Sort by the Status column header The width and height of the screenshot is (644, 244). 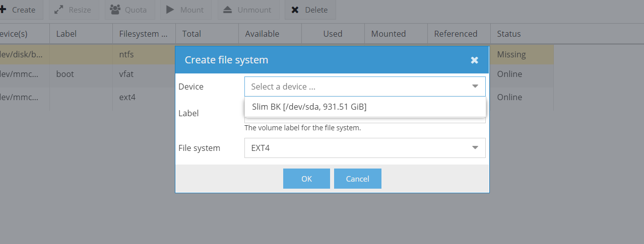click(522, 34)
